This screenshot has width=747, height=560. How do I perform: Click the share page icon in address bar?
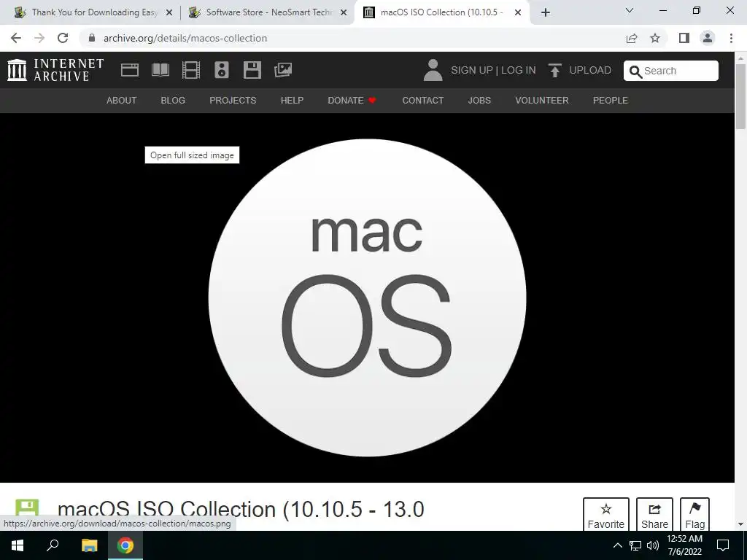click(632, 38)
